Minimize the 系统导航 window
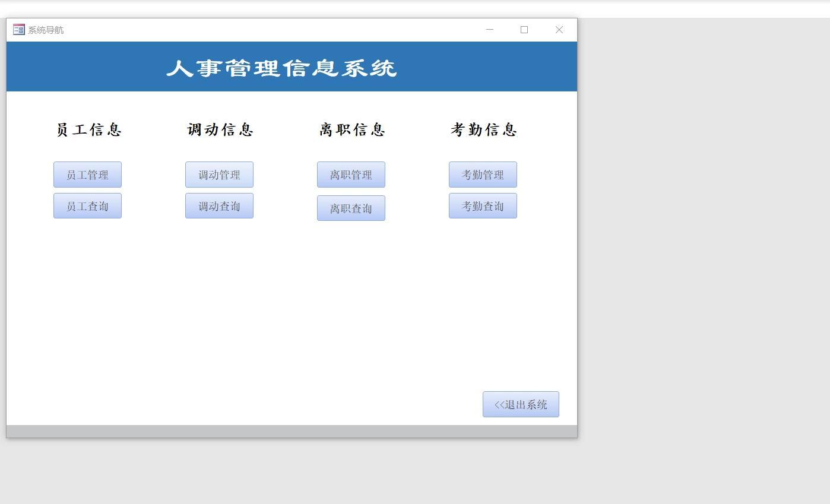Screen dimensions: 830x504 [490, 30]
